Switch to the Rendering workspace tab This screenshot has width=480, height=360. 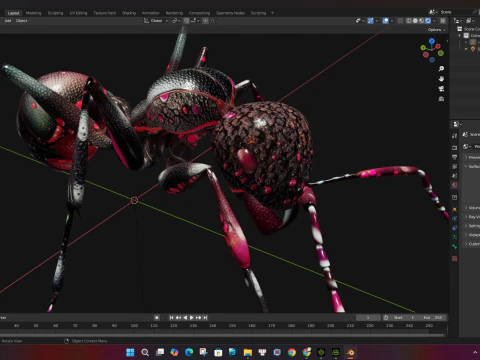174,13
